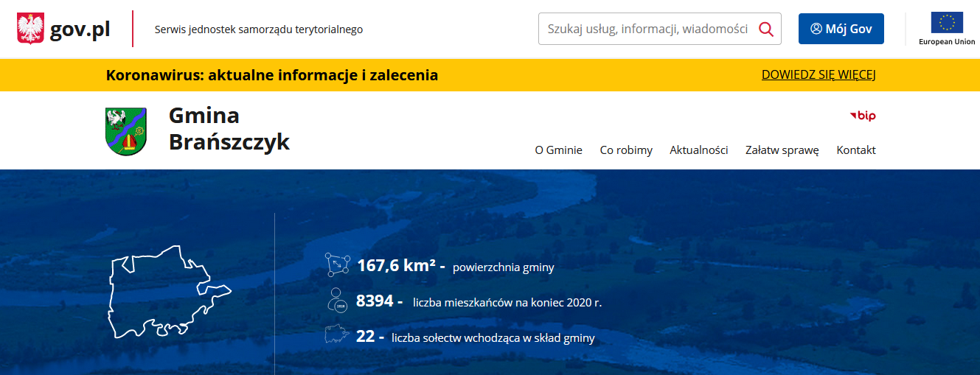Image resolution: width=980 pixels, height=375 pixels.
Task: Click the European Union flag
Action: coord(947,23)
